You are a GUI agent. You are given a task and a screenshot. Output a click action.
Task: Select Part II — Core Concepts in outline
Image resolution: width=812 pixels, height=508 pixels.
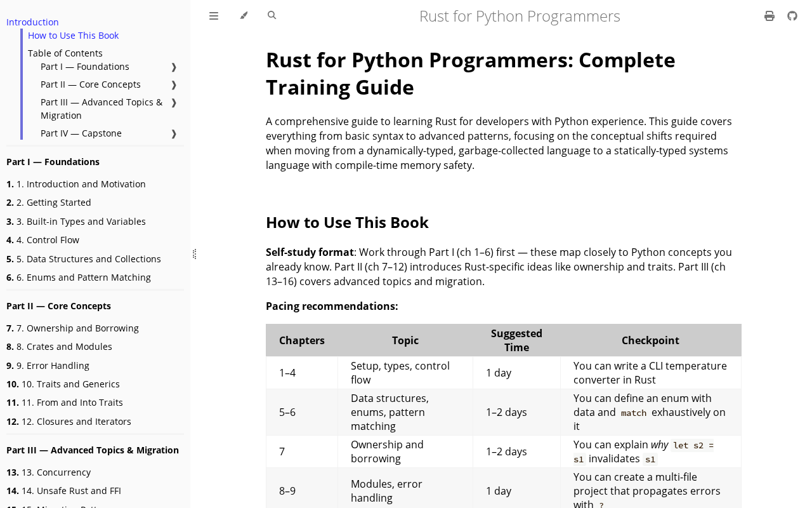click(91, 84)
